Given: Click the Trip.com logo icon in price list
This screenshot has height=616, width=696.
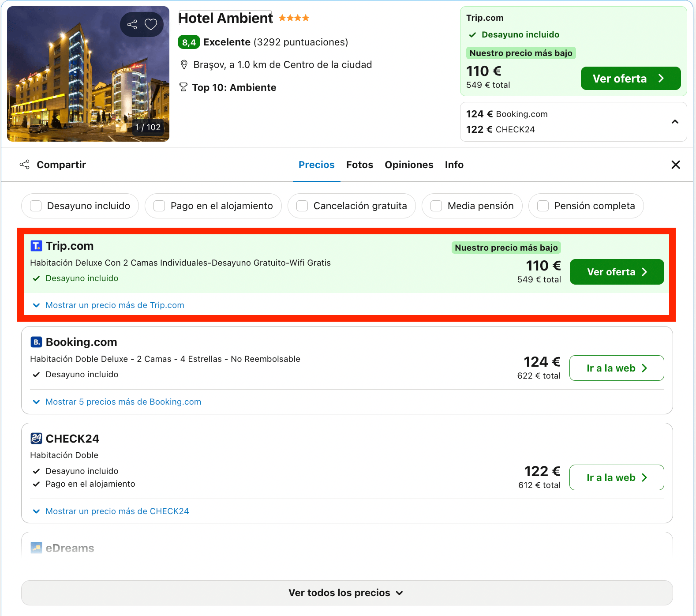Looking at the screenshot, I should click(x=36, y=246).
